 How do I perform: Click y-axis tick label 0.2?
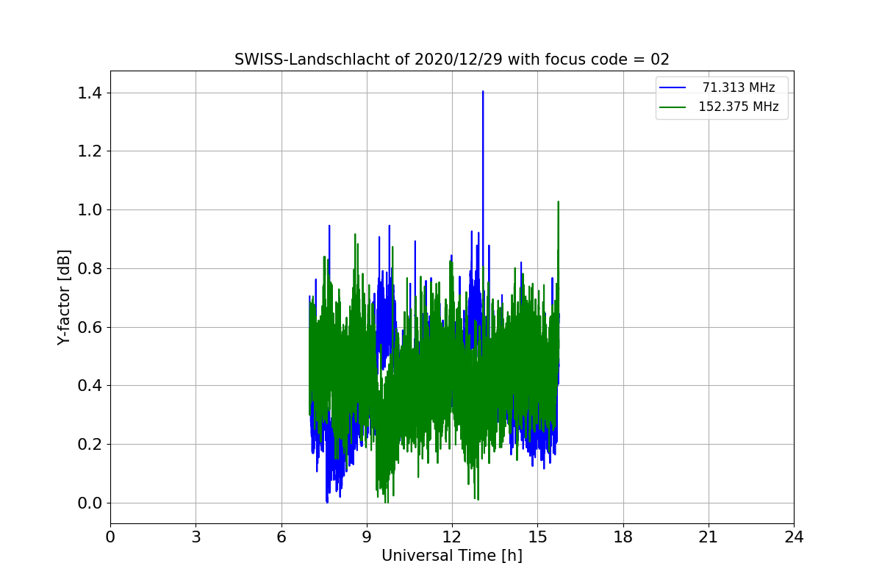[x=90, y=444]
